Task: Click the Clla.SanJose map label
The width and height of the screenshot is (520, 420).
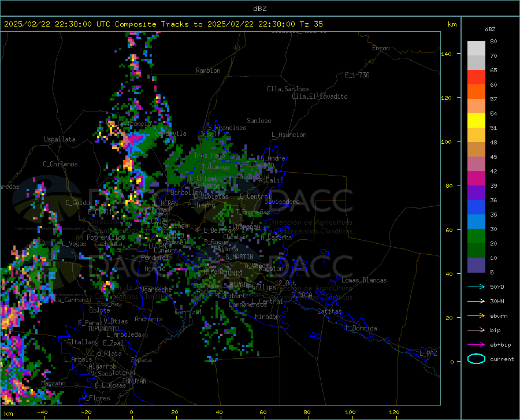Action: click(288, 89)
